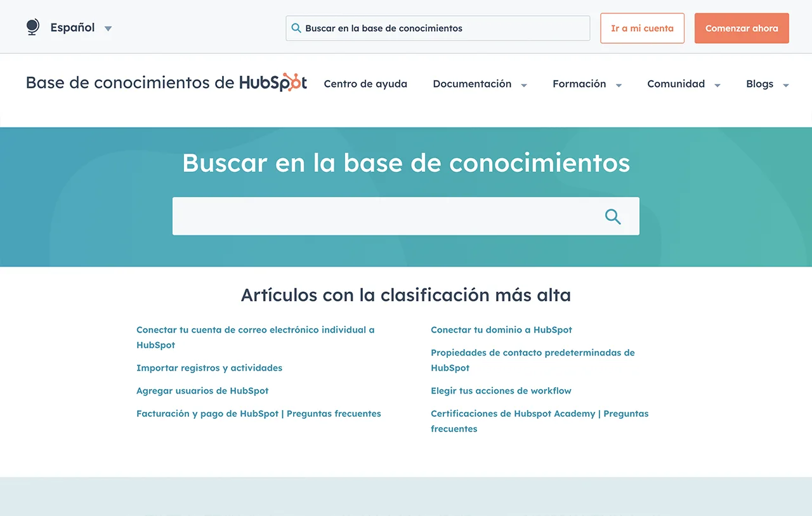Viewport: 812px width, 516px height.
Task: Open Conectar tu cuenta de correo electrónico article
Action: tap(255, 338)
